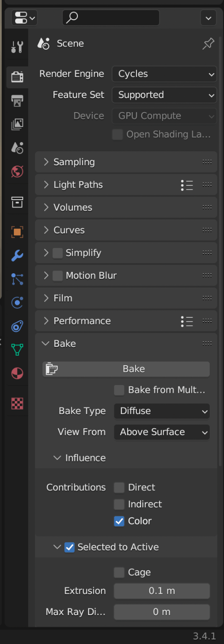Click the Extrusion value field
Image resolution: width=224 pixels, height=644 pixels.
pyautogui.click(x=162, y=591)
